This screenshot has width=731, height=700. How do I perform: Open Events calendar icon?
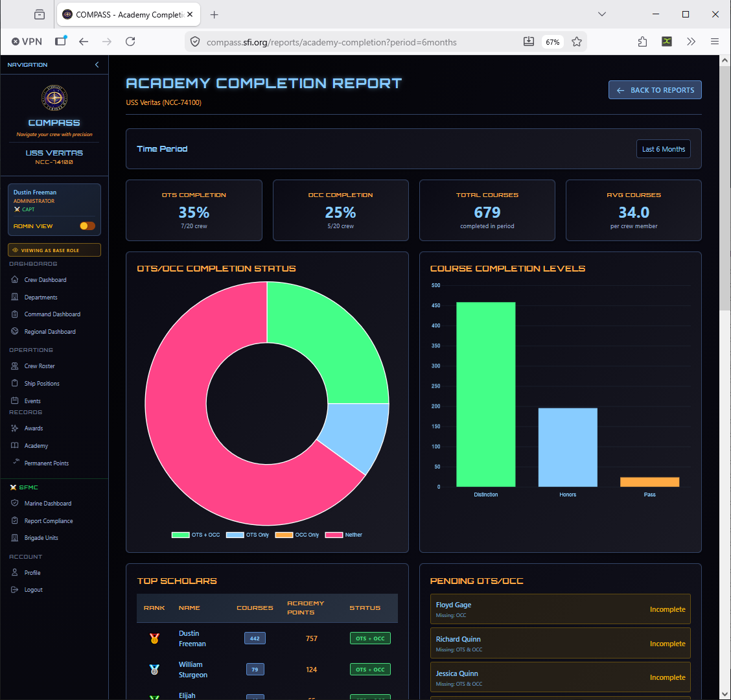(15, 401)
